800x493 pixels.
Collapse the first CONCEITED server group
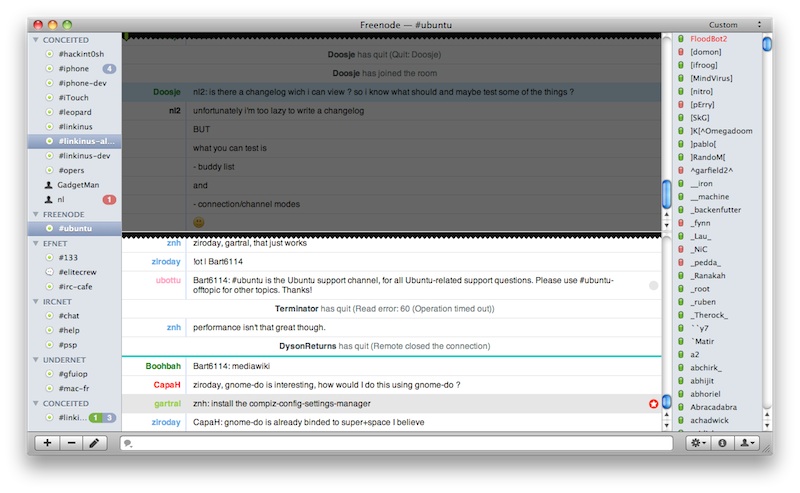[x=36, y=41]
